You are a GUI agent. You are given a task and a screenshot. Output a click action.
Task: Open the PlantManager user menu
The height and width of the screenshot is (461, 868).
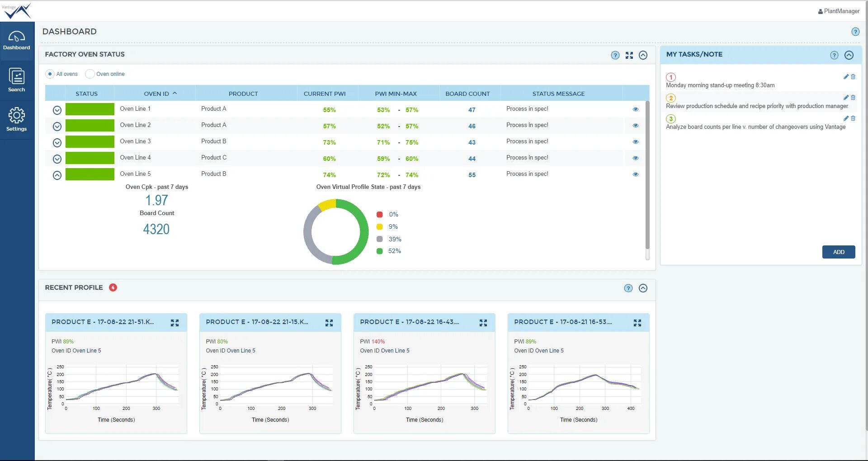click(x=839, y=11)
